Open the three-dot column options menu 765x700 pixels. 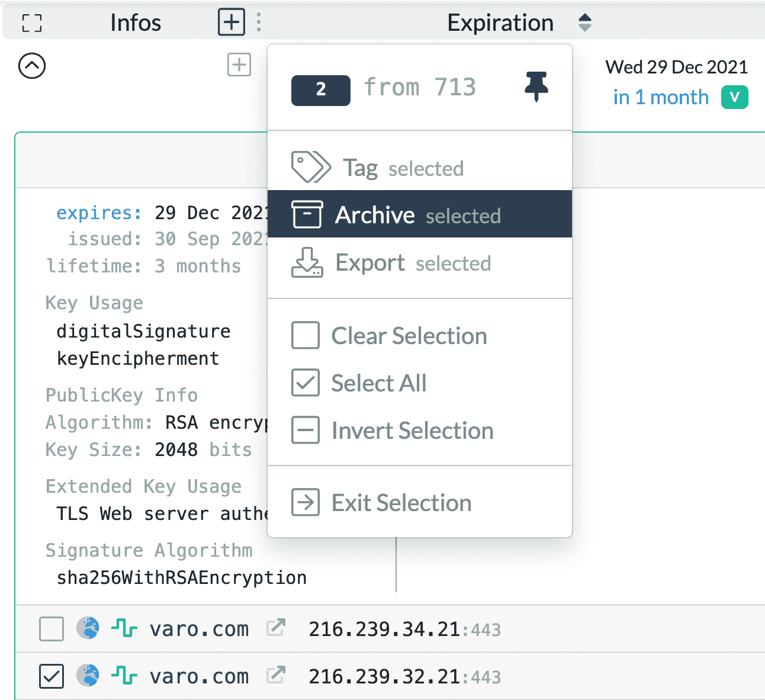pyautogui.click(x=259, y=23)
